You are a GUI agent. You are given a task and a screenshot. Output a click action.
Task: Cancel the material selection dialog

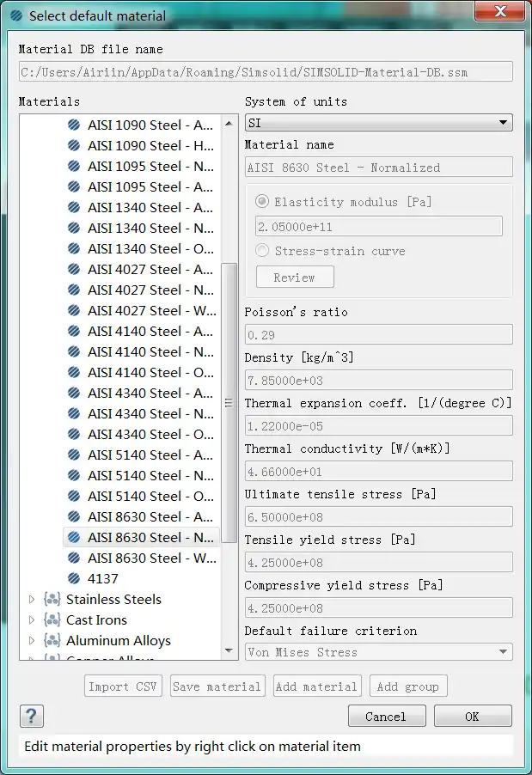click(387, 716)
